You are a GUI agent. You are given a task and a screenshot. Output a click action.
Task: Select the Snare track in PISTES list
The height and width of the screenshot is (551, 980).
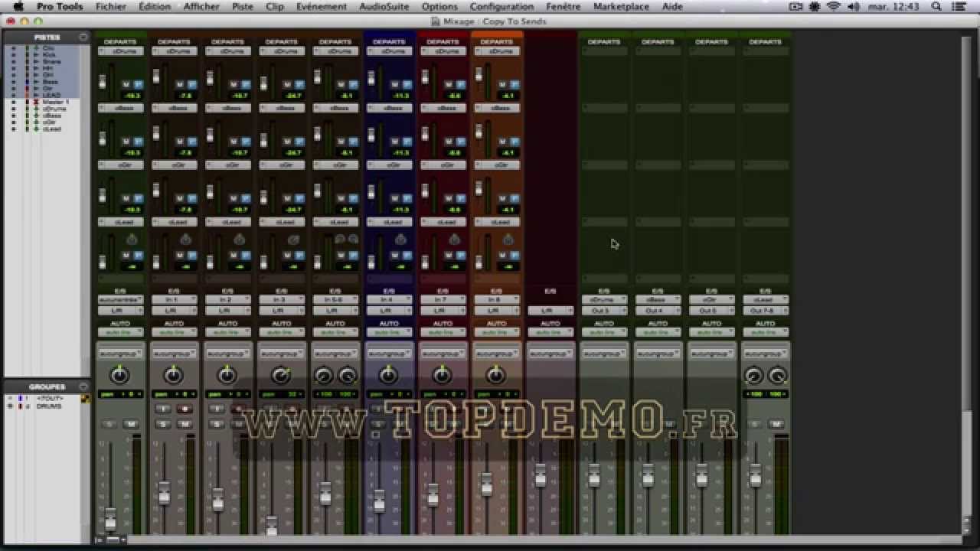tap(51, 62)
